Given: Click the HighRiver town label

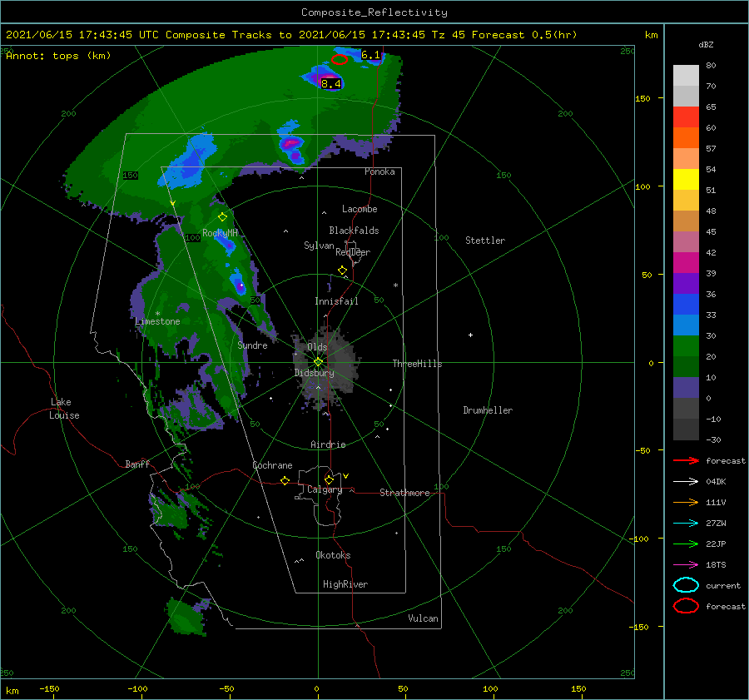Looking at the screenshot, I should click(x=345, y=584).
